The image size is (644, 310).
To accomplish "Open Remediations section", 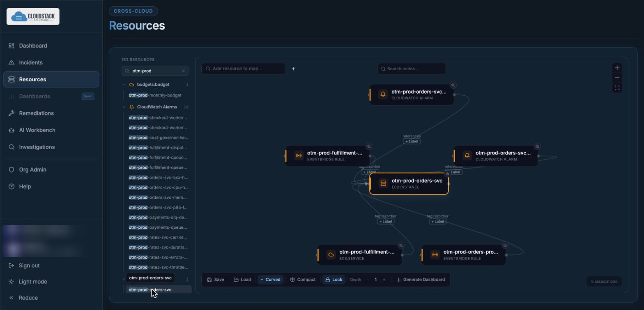I will tap(51, 113).
